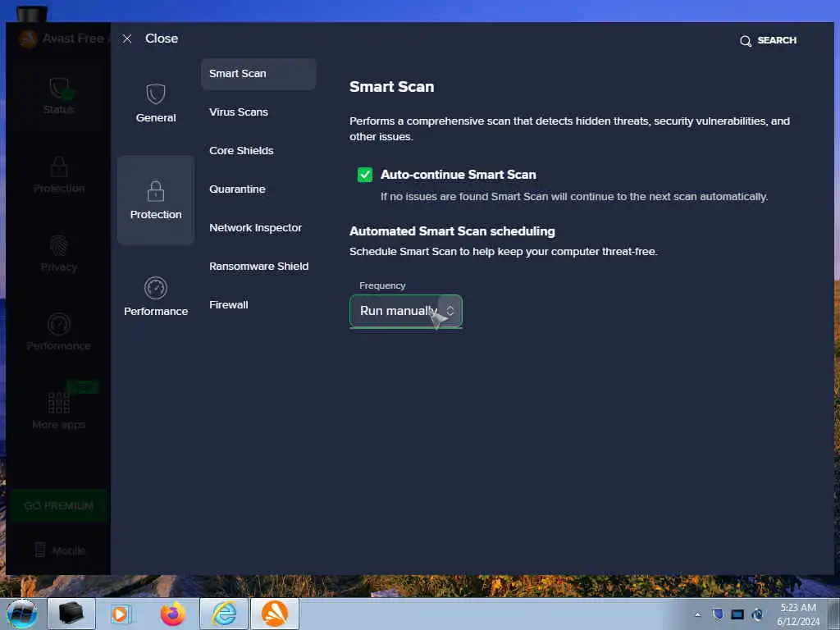840x630 pixels.
Task: Open the General settings category
Action: pos(156,103)
